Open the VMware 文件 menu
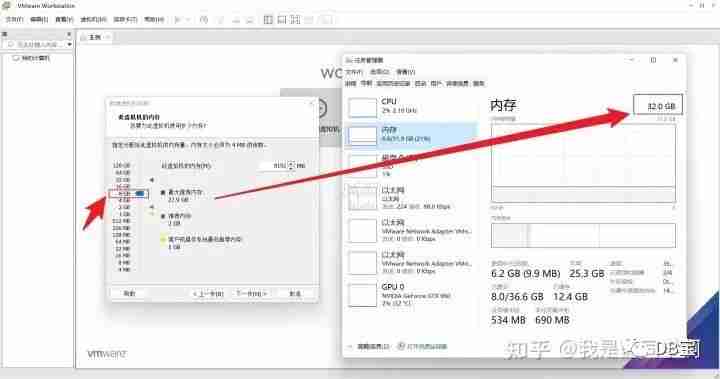This screenshot has width=720, height=379. 14,20
